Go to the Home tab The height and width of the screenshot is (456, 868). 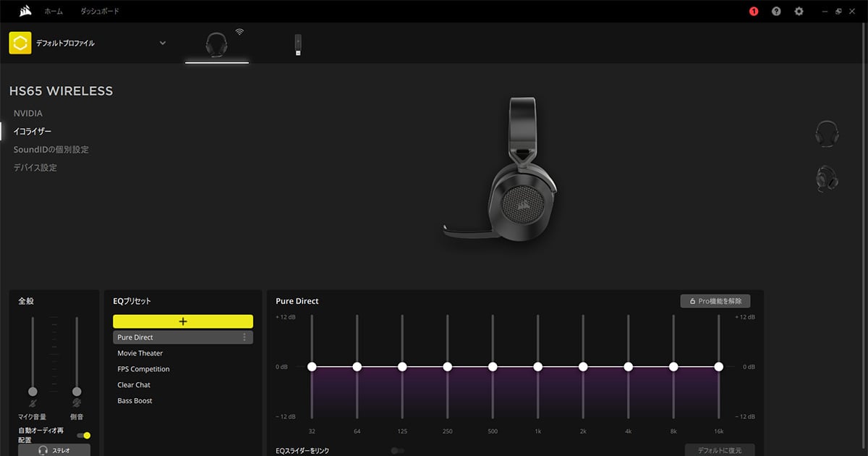(54, 12)
